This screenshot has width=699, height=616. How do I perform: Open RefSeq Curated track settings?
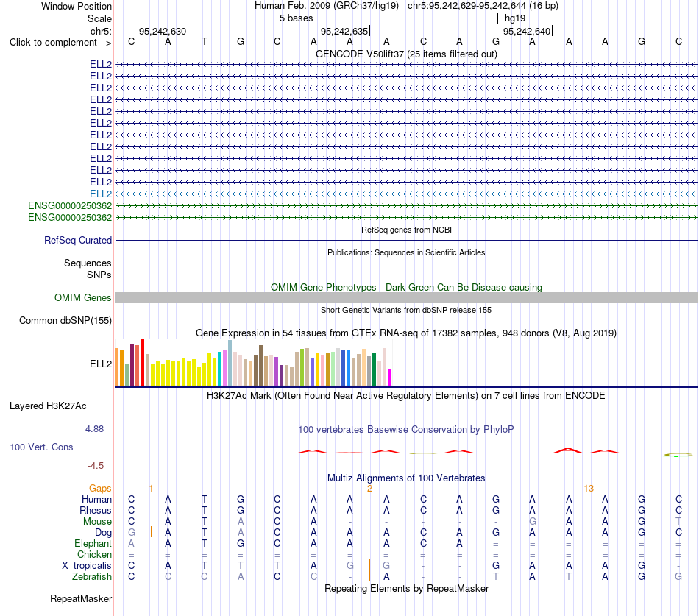[78, 240]
